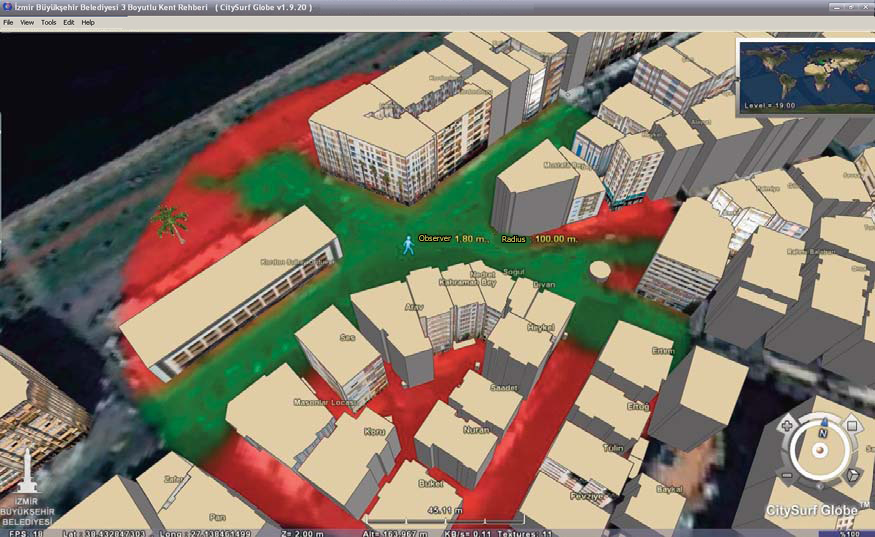Click the Lat coordinate in status bar

point(105,533)
